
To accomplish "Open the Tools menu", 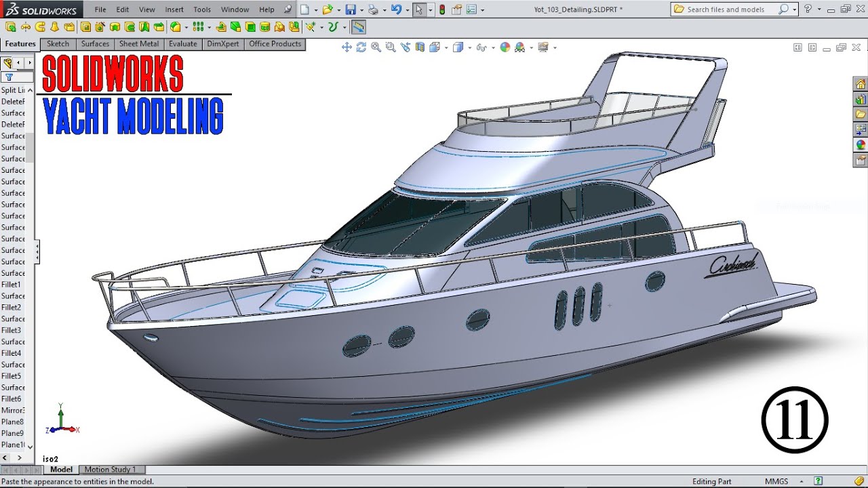I will click(202, 9).
